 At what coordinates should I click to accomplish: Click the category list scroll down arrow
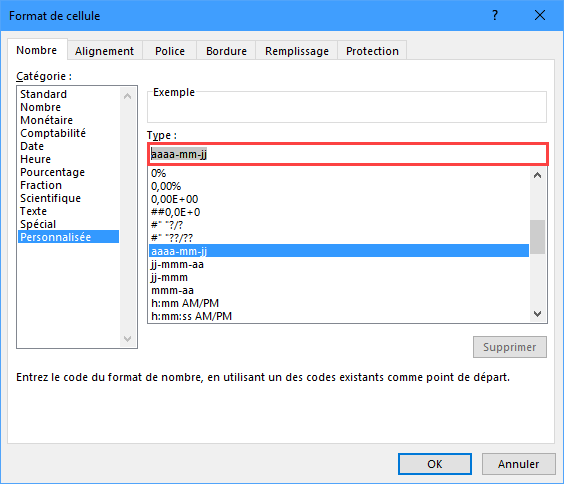(127, 339)
